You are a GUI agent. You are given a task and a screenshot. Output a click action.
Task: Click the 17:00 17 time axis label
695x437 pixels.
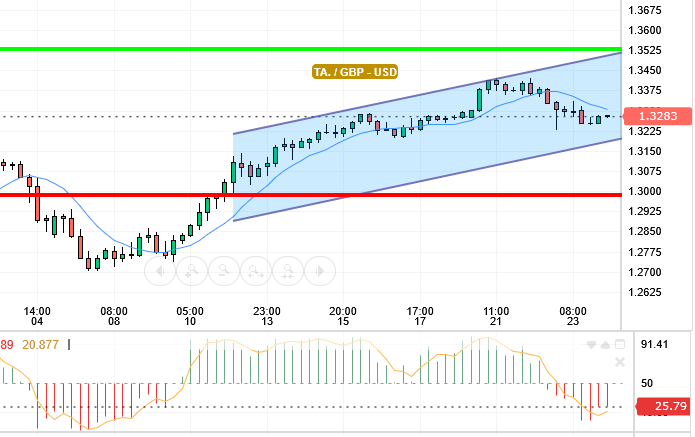point(420,316)
